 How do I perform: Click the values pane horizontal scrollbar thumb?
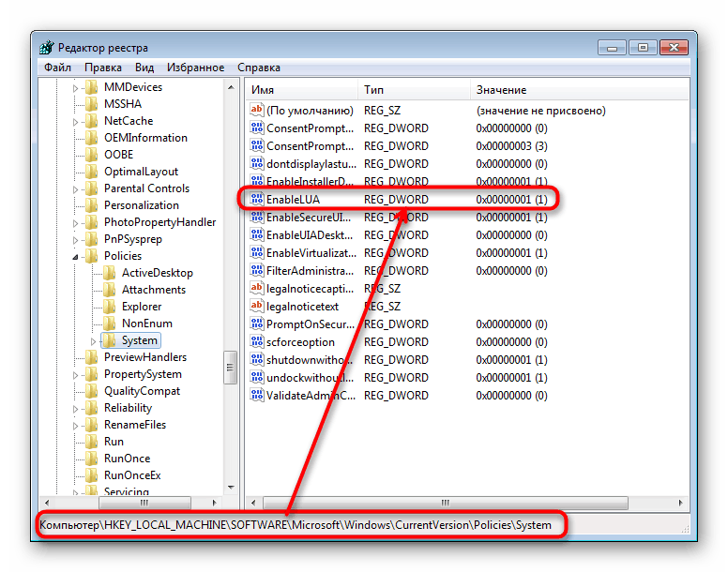(x=446, y=503)
